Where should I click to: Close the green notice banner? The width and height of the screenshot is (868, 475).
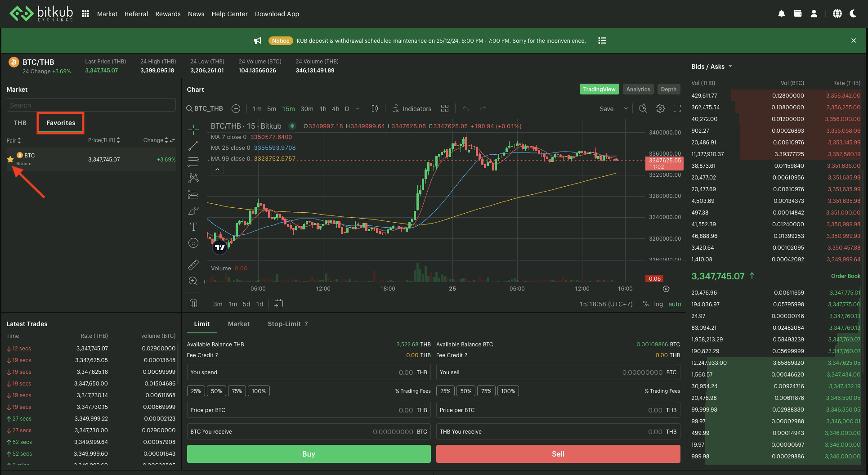point(854,40)
